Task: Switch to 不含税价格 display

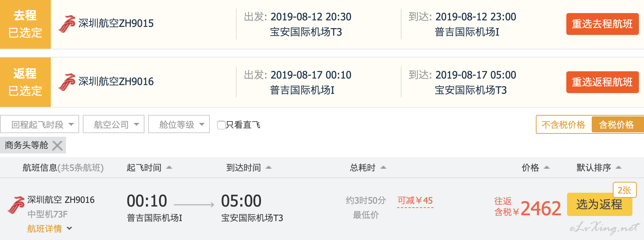Action: tap(563, 125)
